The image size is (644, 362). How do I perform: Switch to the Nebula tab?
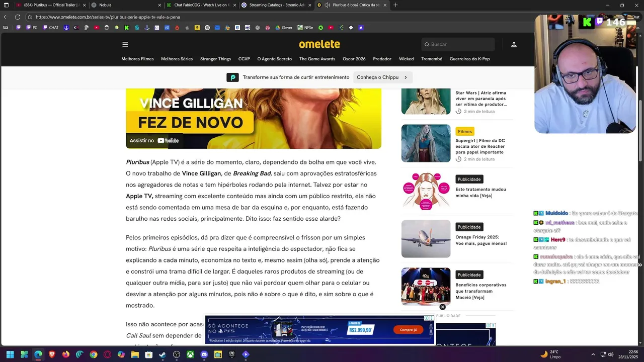(126, 5)
